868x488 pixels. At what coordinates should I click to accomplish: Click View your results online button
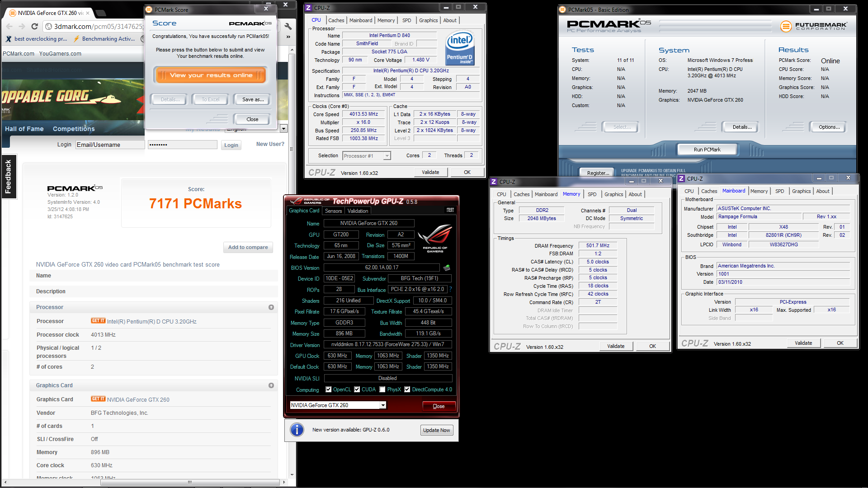[211, 75]
